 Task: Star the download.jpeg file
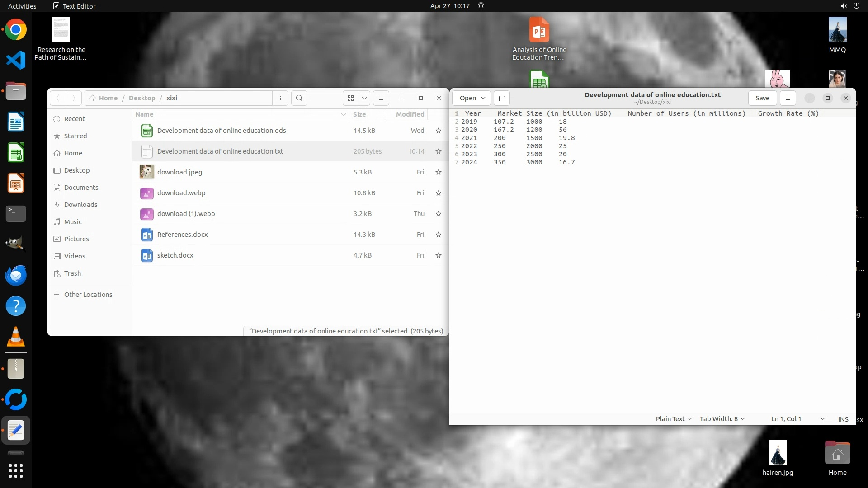click(x=438, y=172)
